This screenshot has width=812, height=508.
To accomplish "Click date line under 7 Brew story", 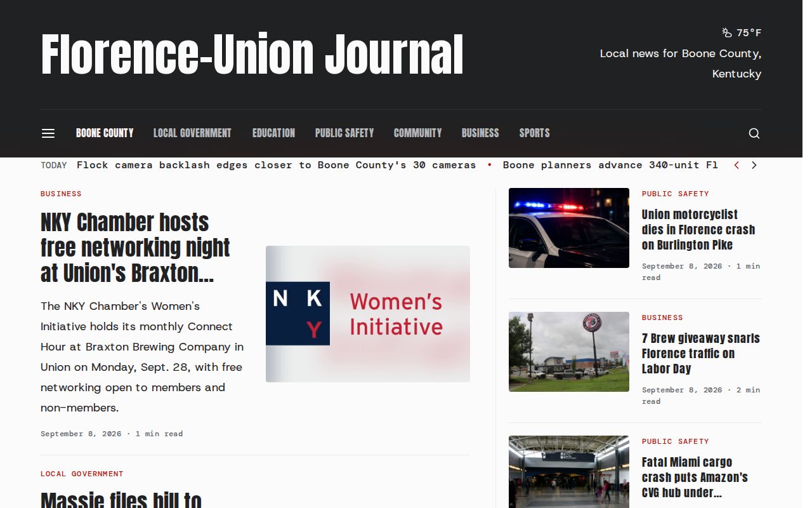I will (701, 396).
